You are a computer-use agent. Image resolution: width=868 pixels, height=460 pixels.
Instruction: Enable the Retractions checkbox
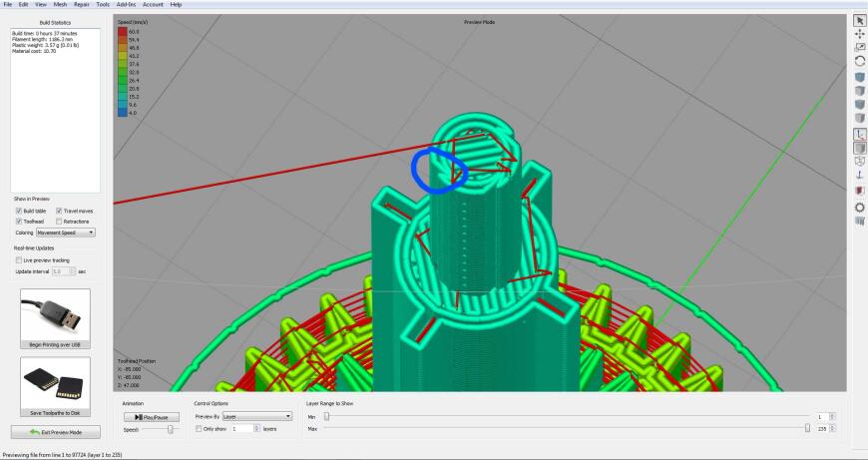59,222
